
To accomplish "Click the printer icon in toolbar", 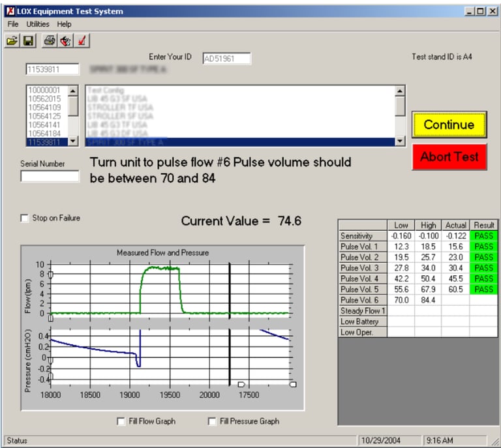I will pos(50,41).
